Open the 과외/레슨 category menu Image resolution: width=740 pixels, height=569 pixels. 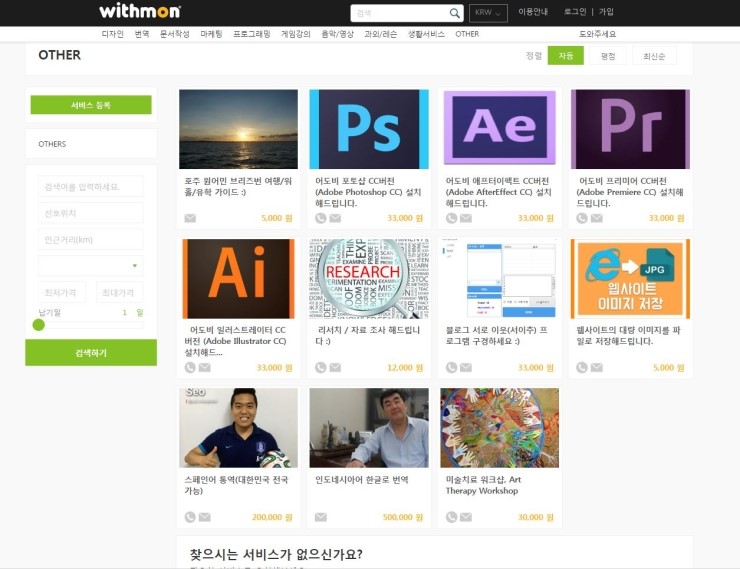pyautogui.click(x=380, y=34)
